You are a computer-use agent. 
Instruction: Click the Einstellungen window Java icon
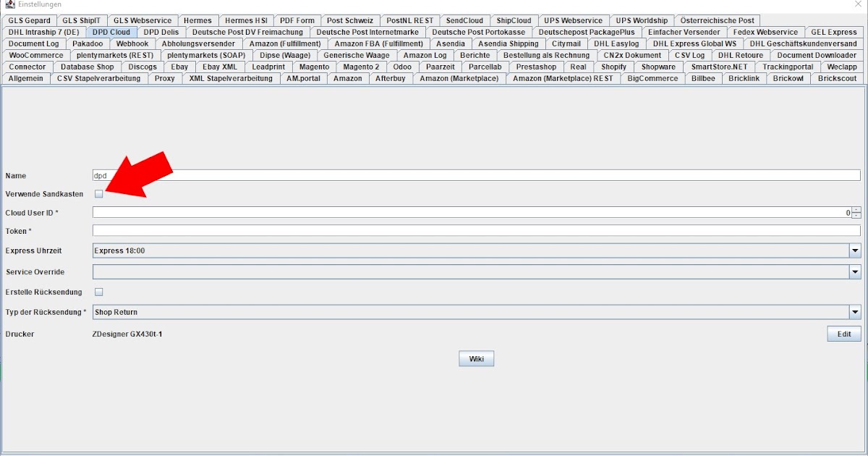point(10,4)
